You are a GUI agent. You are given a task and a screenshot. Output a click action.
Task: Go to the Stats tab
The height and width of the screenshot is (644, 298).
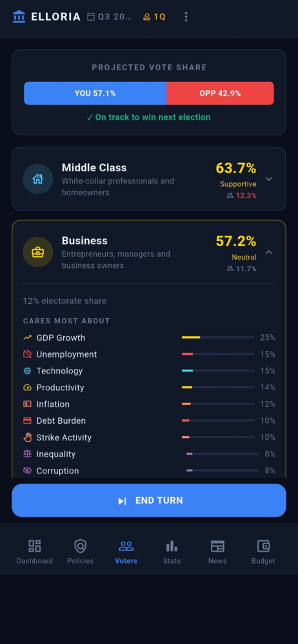pos(172,552)
